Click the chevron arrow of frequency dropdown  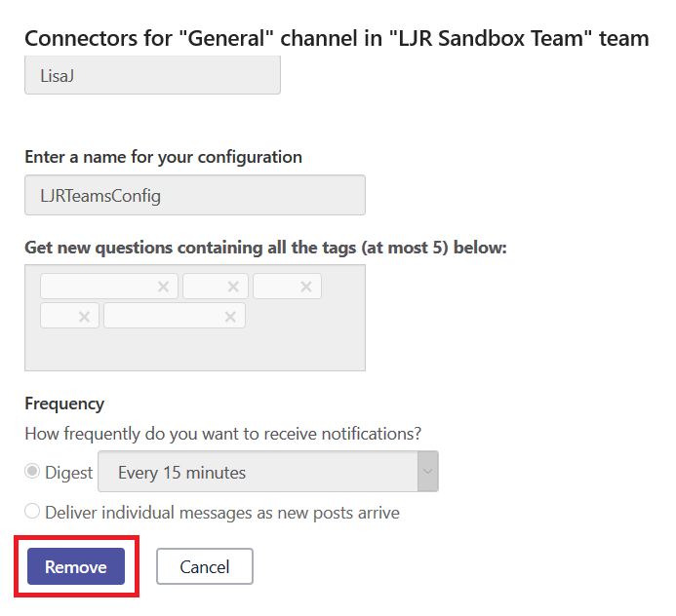427,472
